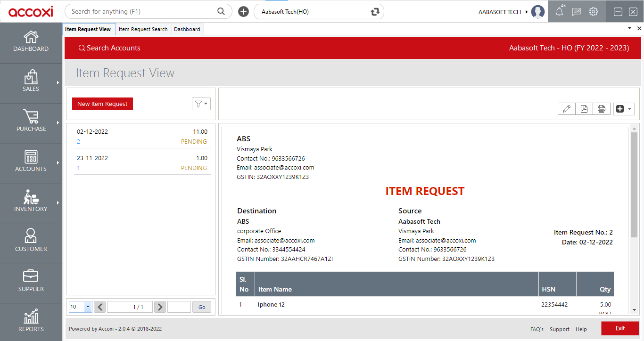Open the Purchase cart icon

[31, 117]
